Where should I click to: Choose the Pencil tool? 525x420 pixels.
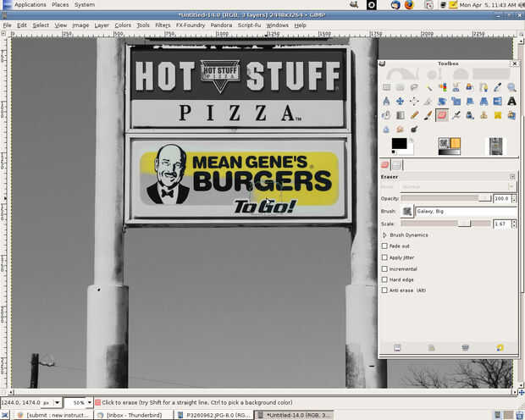(414, 115)
